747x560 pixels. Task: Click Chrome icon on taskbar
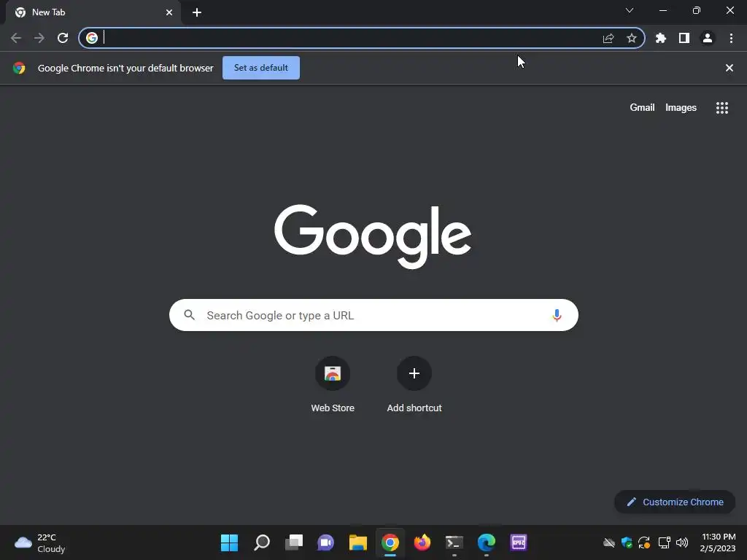click(390, 542)
